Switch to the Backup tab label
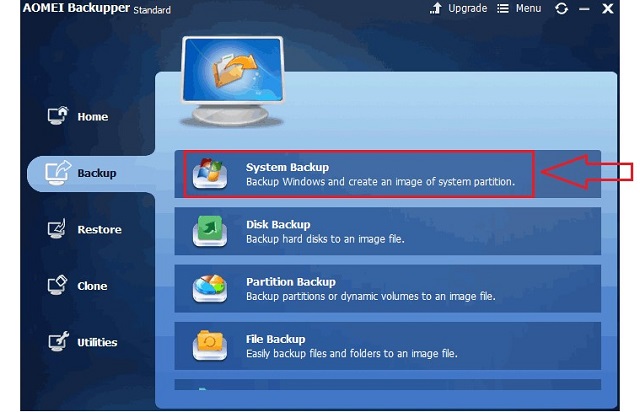 pos(97,173)
